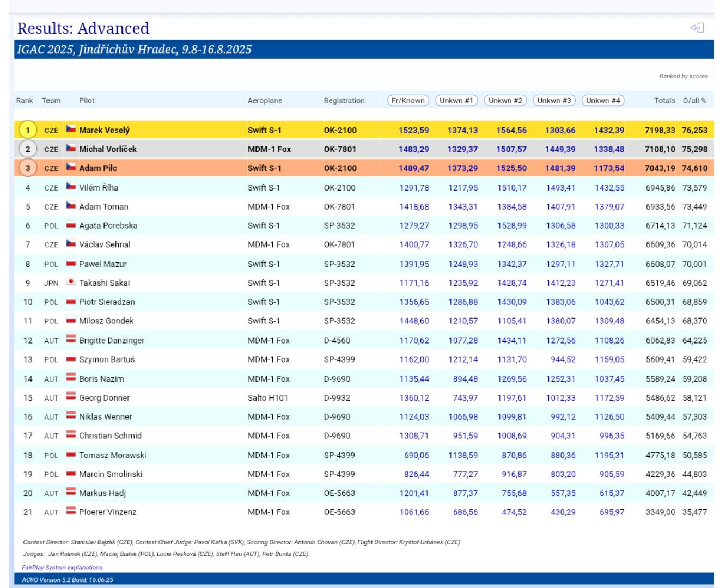726x588 pixels.
Task: Select the Unkwn #2 column header
Action: point(505,101)
